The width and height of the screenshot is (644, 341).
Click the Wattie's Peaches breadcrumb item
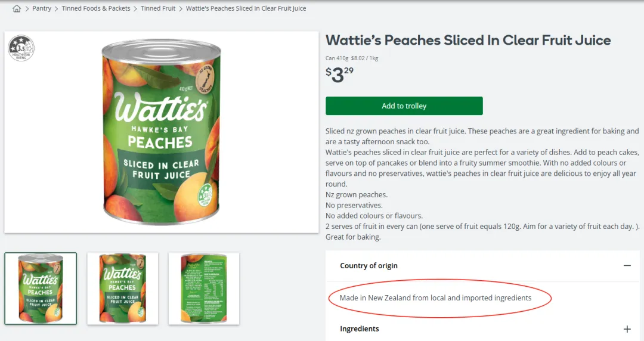point(246,9)
